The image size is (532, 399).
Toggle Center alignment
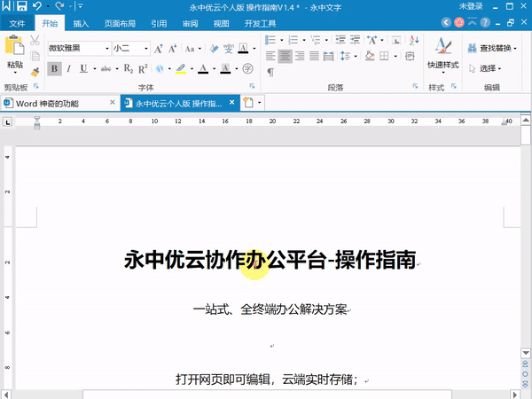click(x=285, y=56)
